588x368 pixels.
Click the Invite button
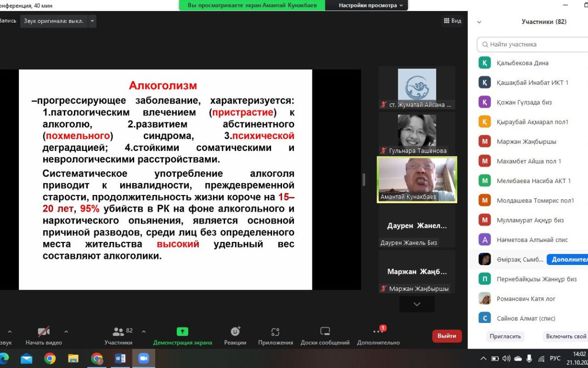[505, 336]
